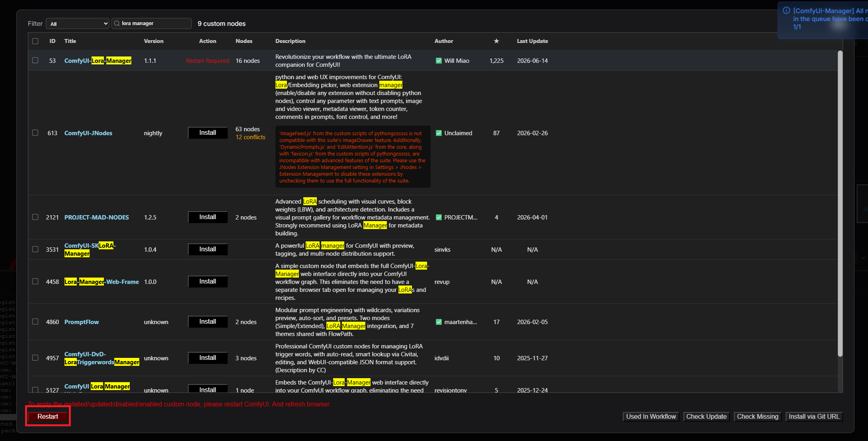Click the Check Missing button
The height and width of the screenshot is (441, 868).
point(758,417)
